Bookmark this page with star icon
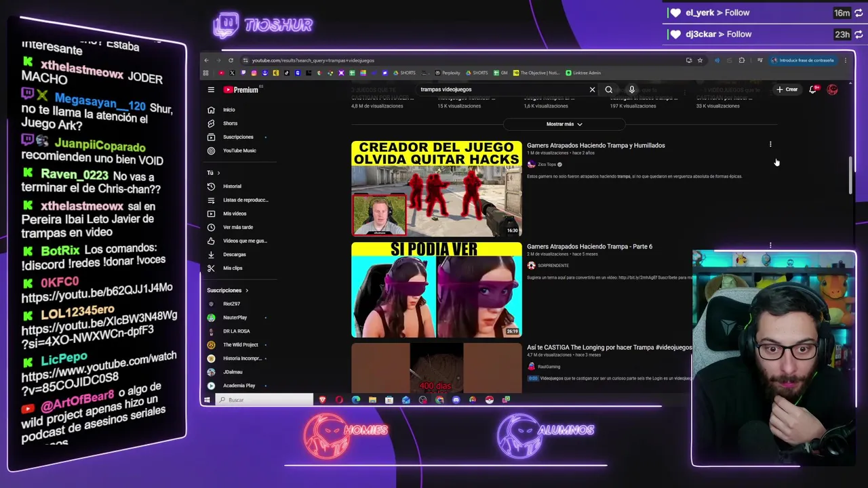The width and height of the screenshot is (868, 488). point(700,60)
